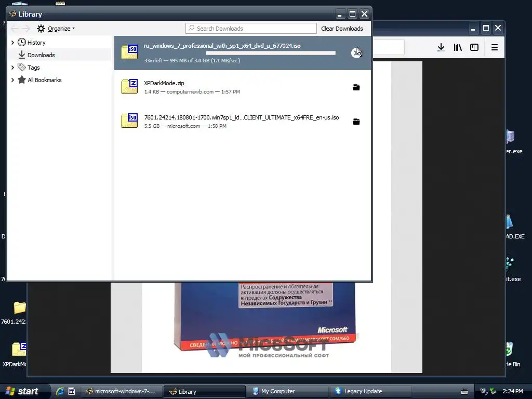The width and height of the screenshot is (532, 399).
Task: Click the Library back arrow
Action: pyautogui.click(x=15, y=29)
